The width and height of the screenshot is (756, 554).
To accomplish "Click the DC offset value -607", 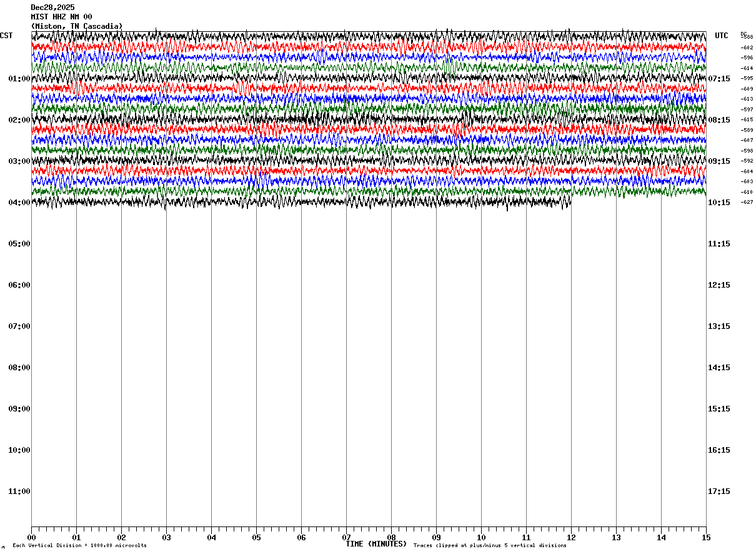I will (747, 141).
